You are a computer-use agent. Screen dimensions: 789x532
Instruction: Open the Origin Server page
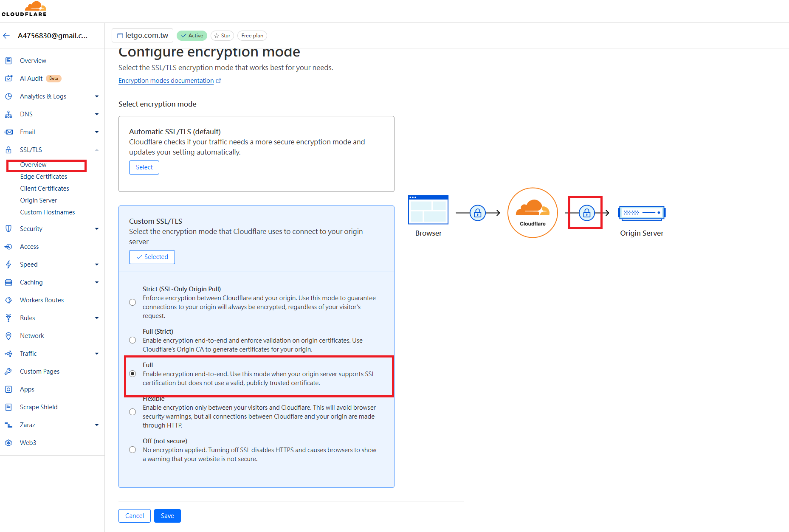(38, 200)
